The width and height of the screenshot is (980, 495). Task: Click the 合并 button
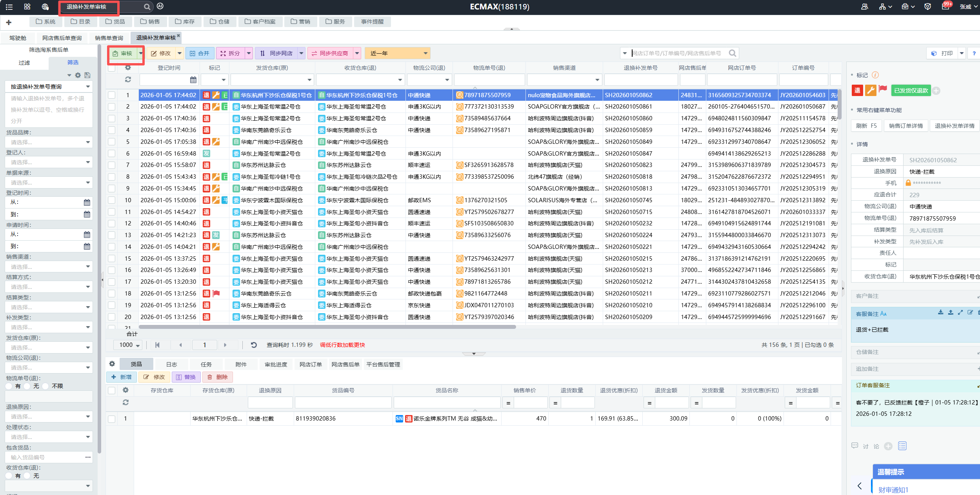pos(199,53)
